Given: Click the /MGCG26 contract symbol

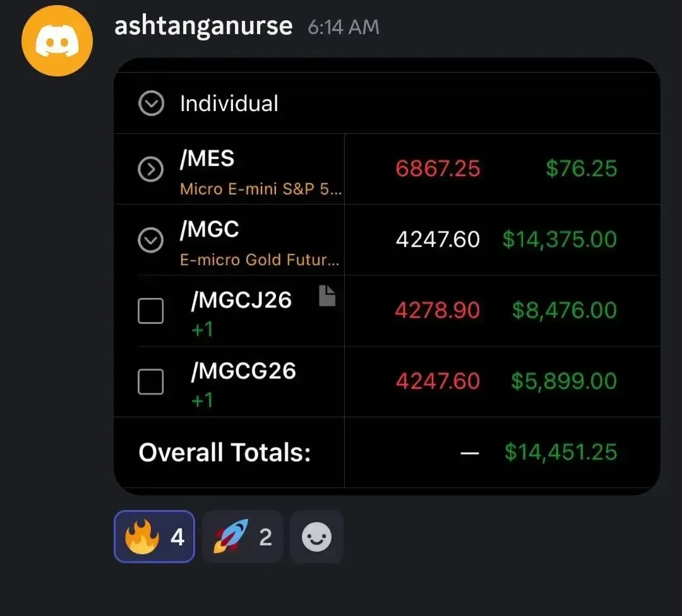Looking at the screenshot, I should pyautogui.click(x=244, y=371).
